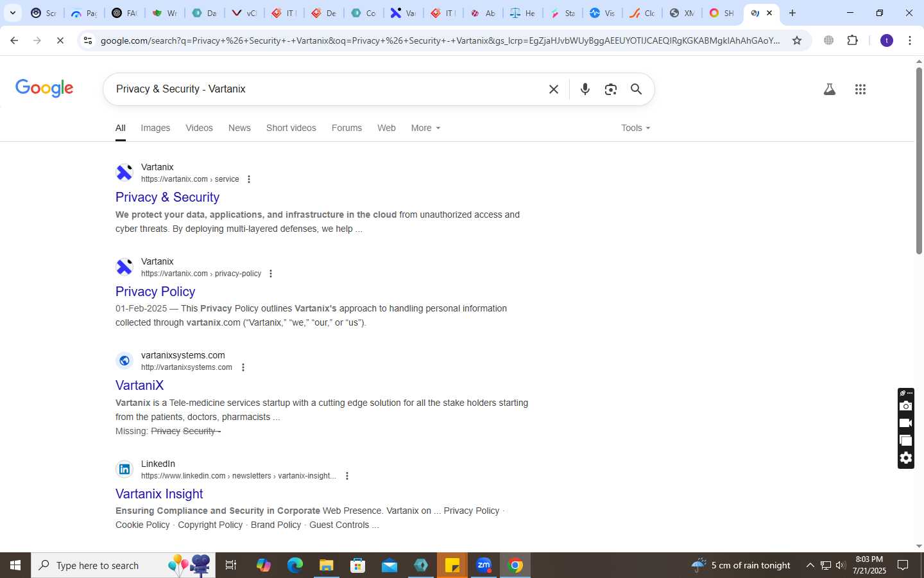Switch to the Web tab
Image resolution: width=924 pixels, height=578 pixels.
pyautogui.click(x=386, y=128)
